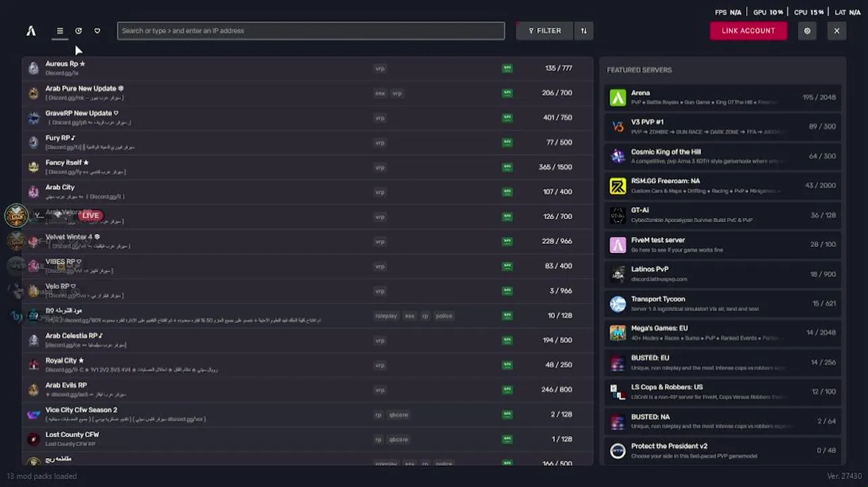Click vrp tag on Aureus Rp row
868x487 pixels.
tap(380, 68)
